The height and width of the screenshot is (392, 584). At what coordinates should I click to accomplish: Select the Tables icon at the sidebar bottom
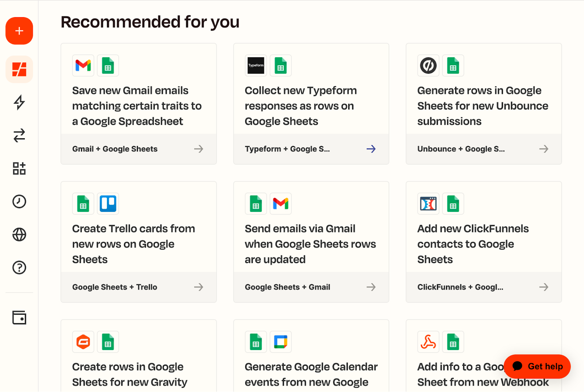pyautogui.click(x=19, y=318)
